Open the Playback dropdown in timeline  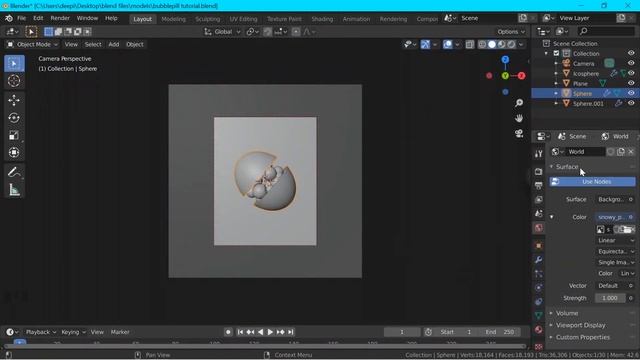point(41,332)
